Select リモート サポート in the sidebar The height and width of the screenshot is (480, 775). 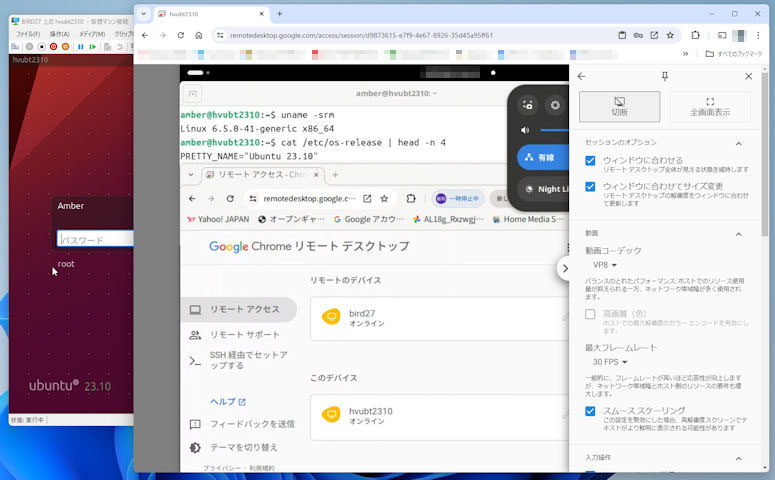pos(239,335)
